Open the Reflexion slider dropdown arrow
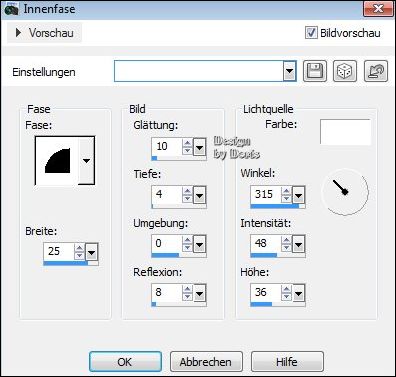 [x=199, y=293]
